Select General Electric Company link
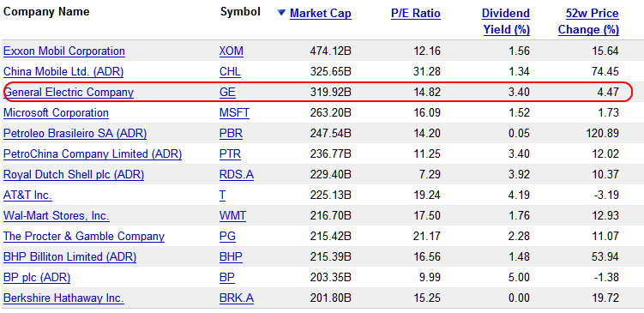 [69, 92]
